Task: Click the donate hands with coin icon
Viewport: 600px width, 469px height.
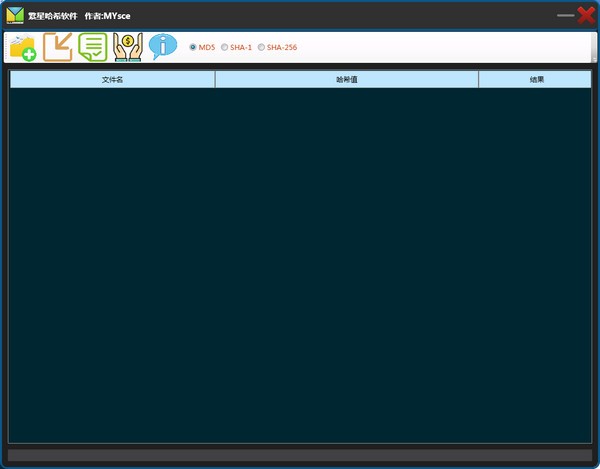Action: (128, 47)
